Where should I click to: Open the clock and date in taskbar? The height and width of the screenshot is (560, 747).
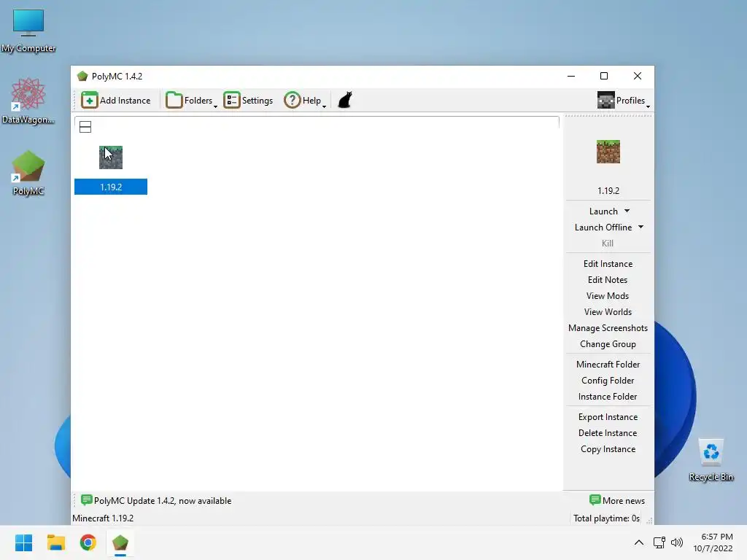[713, 542]
